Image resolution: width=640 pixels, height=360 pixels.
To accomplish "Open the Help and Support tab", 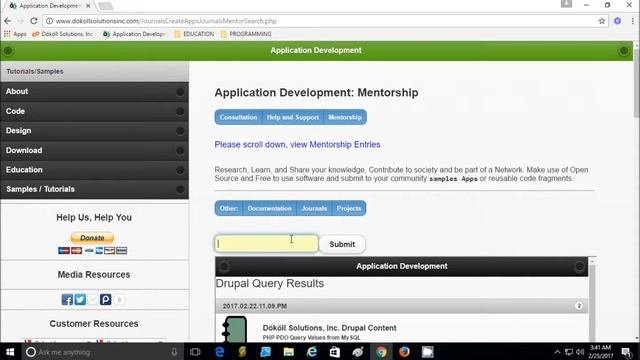I will [x=293, y=117].
